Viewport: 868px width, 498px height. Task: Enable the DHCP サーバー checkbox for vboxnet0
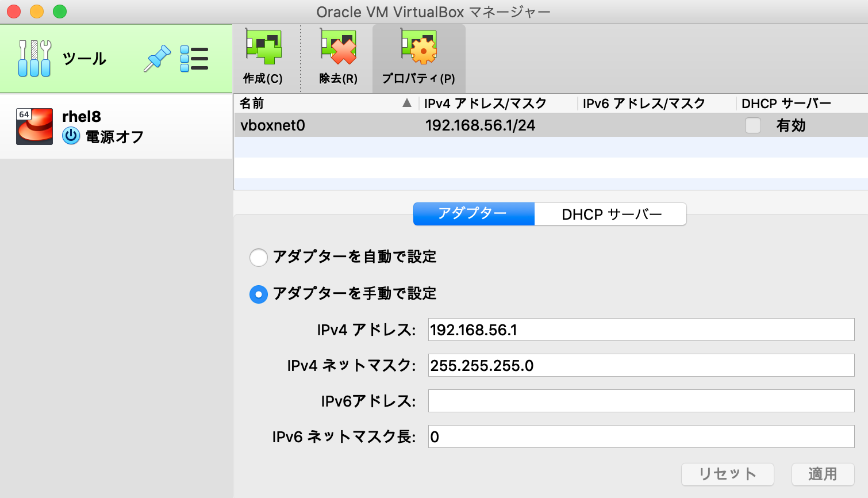tap(752, 125)
